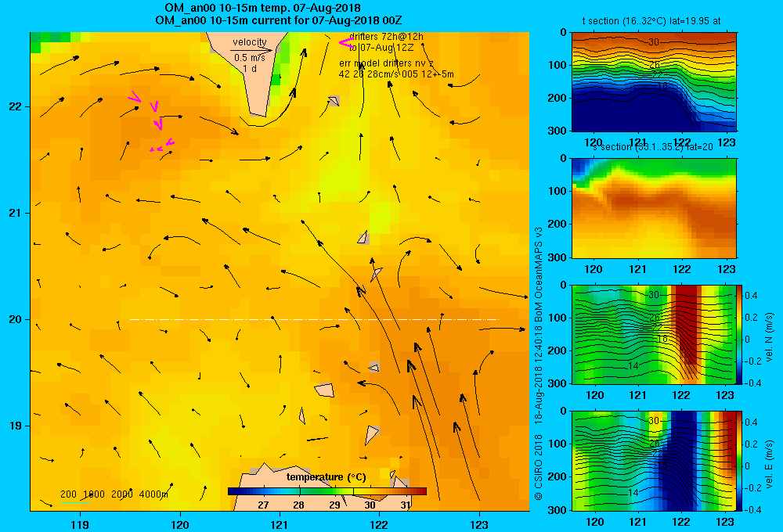The image size is (783, 532).
Task: Click the '1 d' label under the velocity scale
Action: (x=250, y=68)
